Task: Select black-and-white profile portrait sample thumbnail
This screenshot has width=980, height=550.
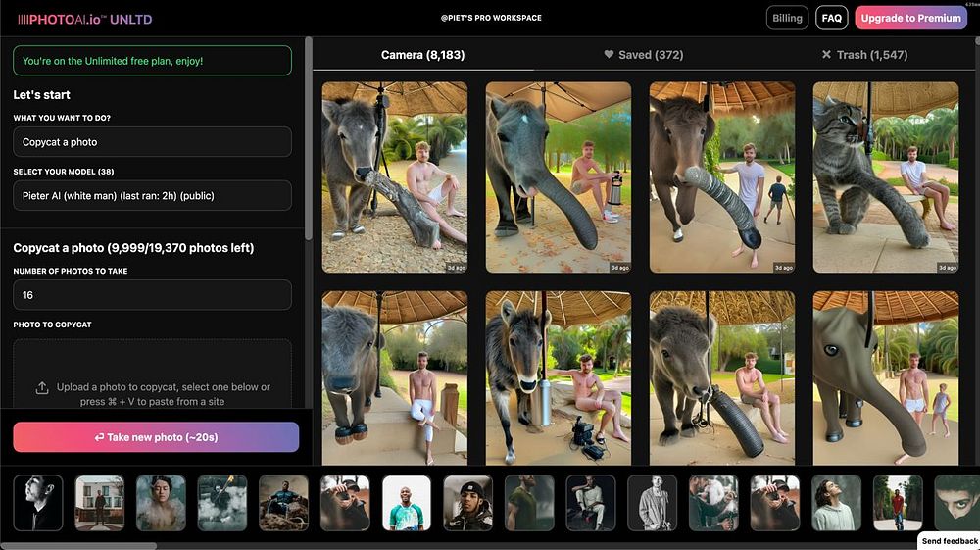Action: click(x=38, y=503)
